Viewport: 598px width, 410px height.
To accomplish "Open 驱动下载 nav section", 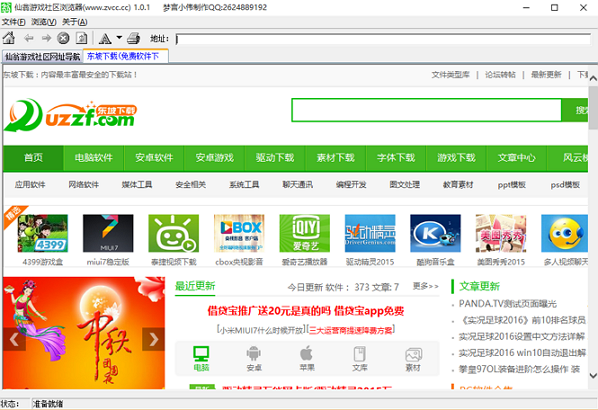I will tap(275, 158).
